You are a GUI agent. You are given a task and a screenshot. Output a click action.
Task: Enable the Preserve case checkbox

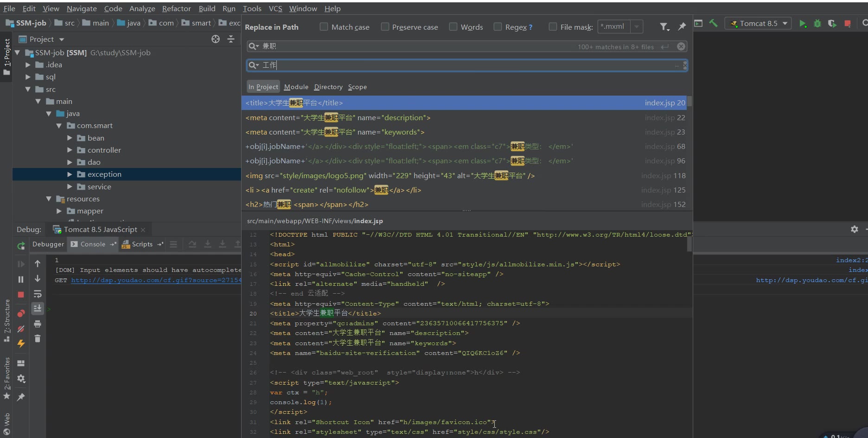point(385,27)
